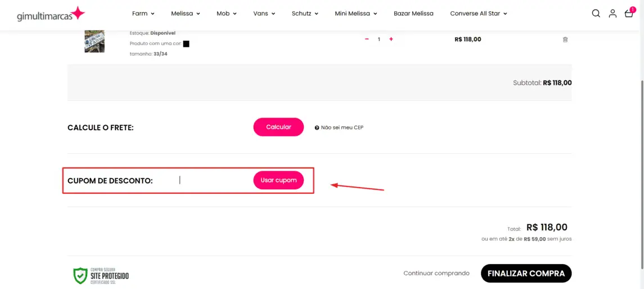Viewport: 644px width, 289px height.
Task: Increase quantity with the plus icon
Action: (391, 39)
